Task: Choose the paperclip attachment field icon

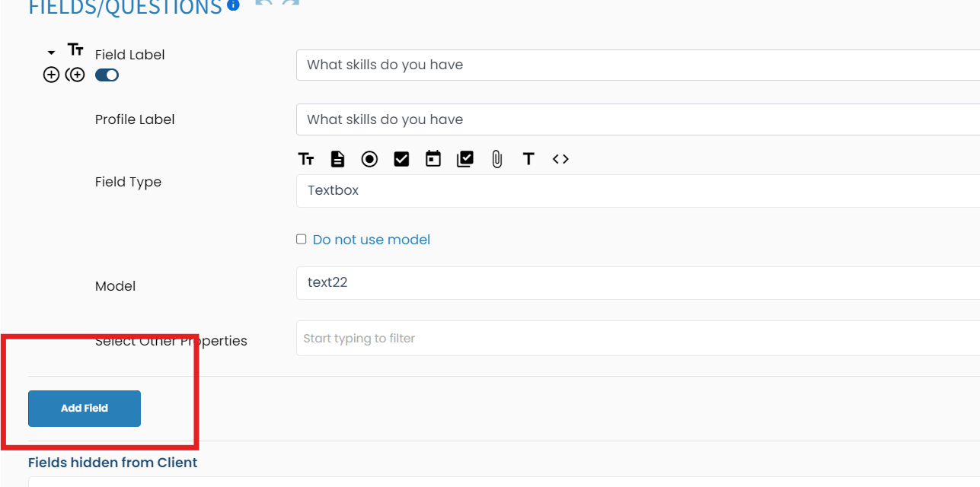Action: [x=497, y=159]
